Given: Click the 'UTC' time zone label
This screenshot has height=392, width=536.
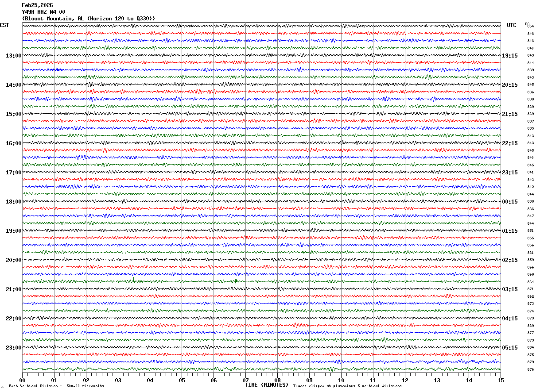Looking at the screenshot, I should 512,25.
